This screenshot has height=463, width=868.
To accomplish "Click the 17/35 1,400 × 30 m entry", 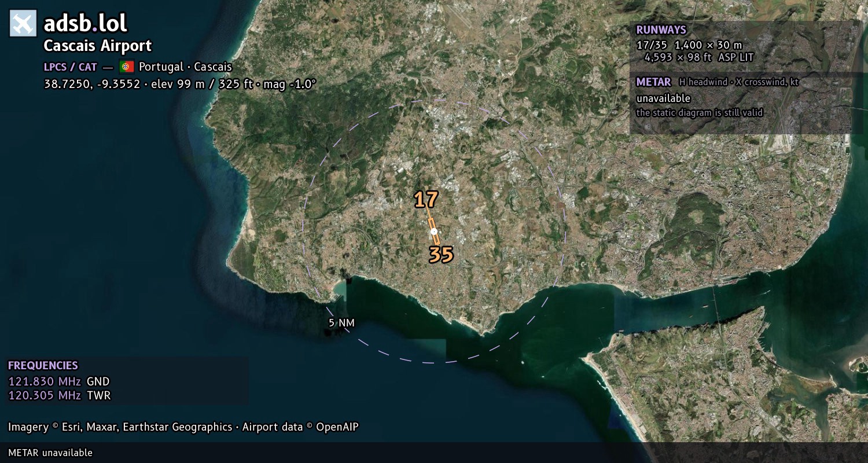I will click(689, 45).
